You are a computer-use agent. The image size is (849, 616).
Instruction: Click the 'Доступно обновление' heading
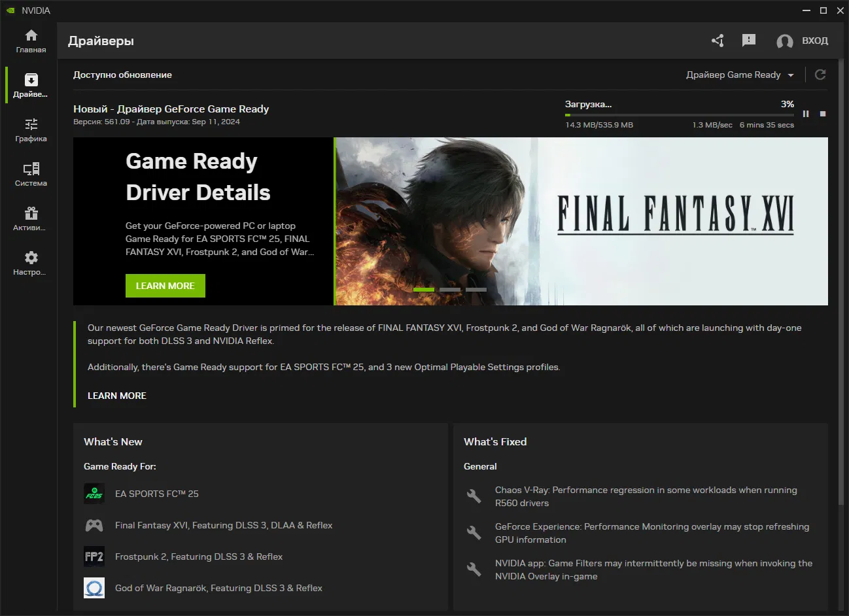122,75
